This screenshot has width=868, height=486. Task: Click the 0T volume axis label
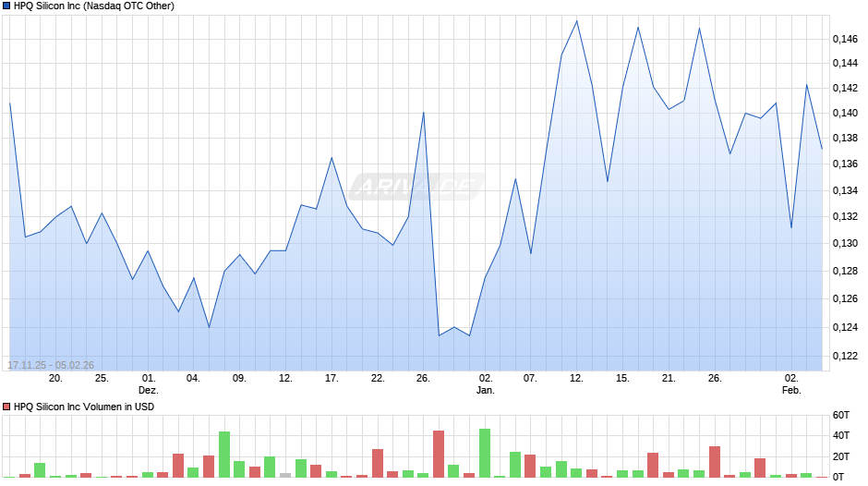point(838,477)
